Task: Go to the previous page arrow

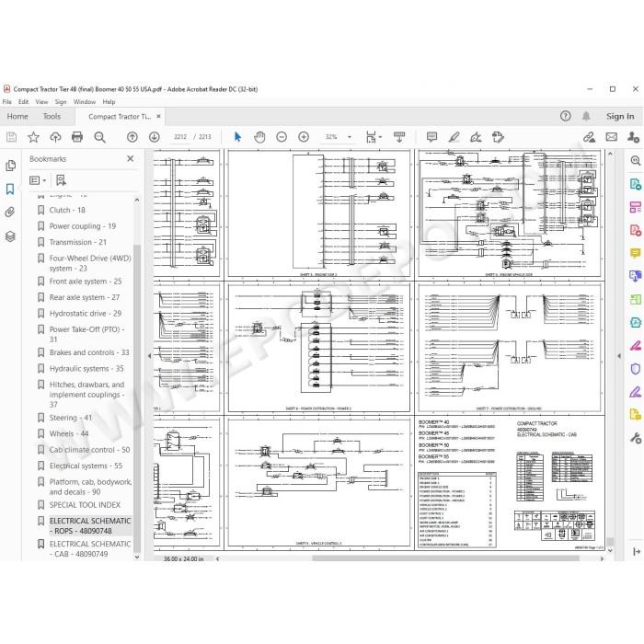Action: pyautogui.click(x=132, y=137)
